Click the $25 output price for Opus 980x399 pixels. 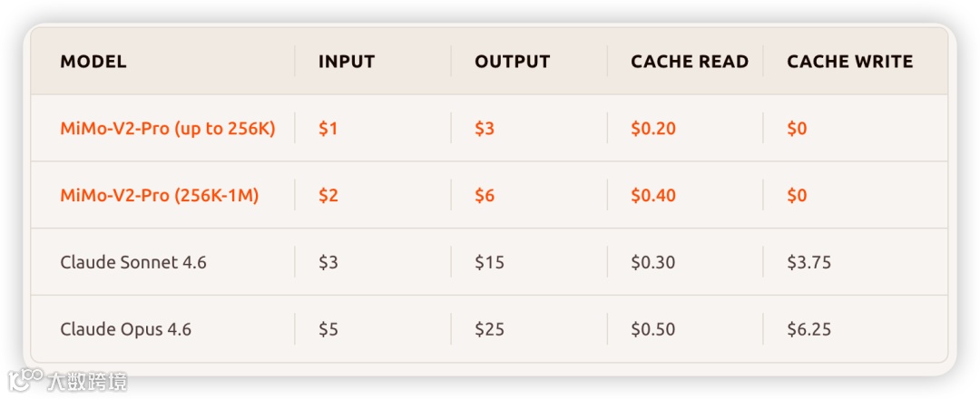coord(489,329)
